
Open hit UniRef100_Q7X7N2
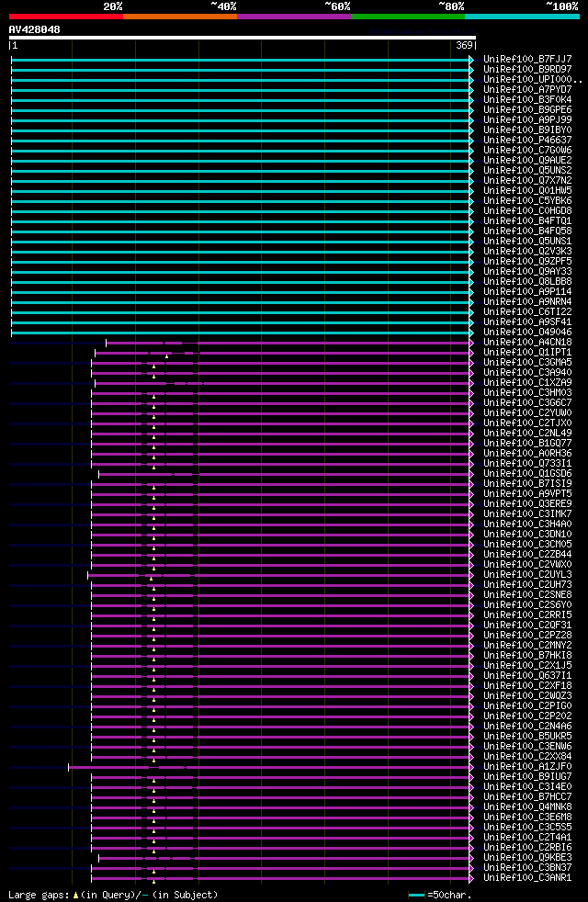tap(527, 181)
